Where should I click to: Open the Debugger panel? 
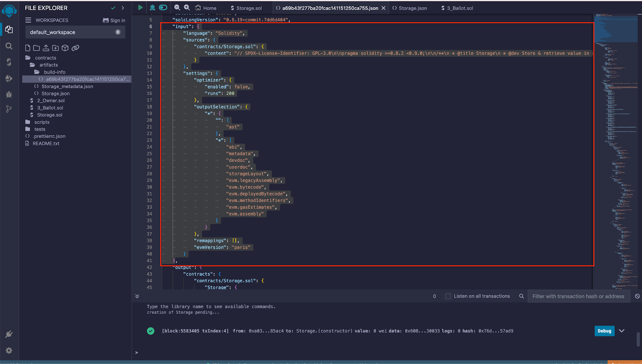[9, 95]
